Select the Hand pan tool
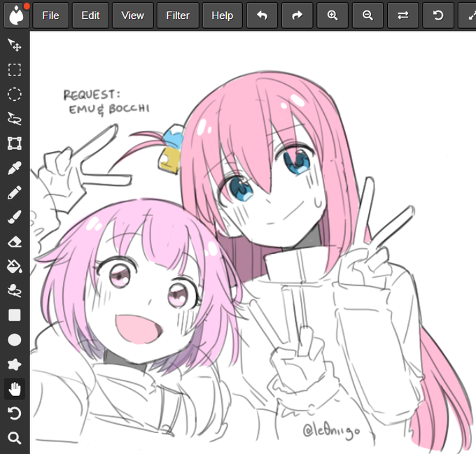Screen dimensions: 476x454 pyautogui.click(x=15, y=389)
